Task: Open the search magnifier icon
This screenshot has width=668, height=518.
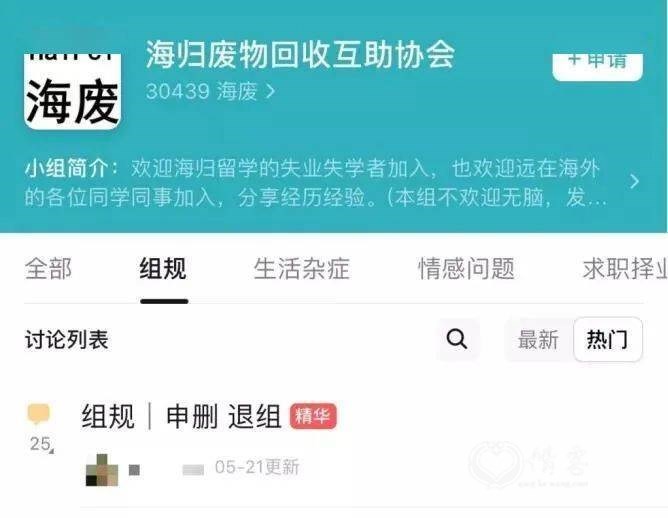Action: [x=457, y=339]
